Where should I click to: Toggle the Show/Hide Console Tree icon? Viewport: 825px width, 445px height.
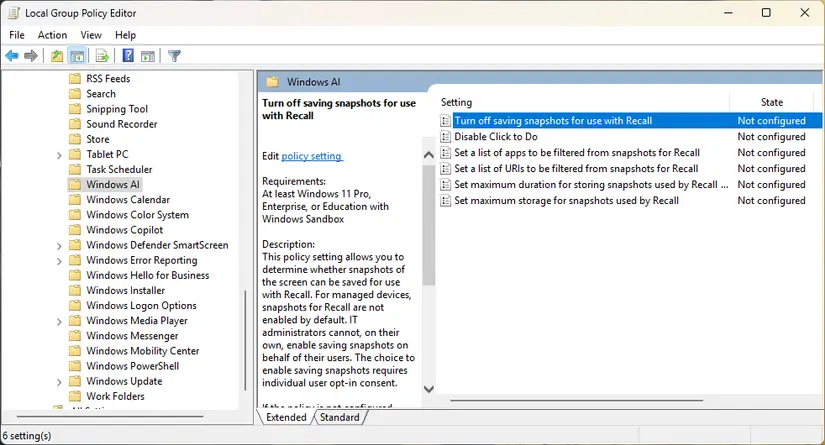tap(77, 56)
